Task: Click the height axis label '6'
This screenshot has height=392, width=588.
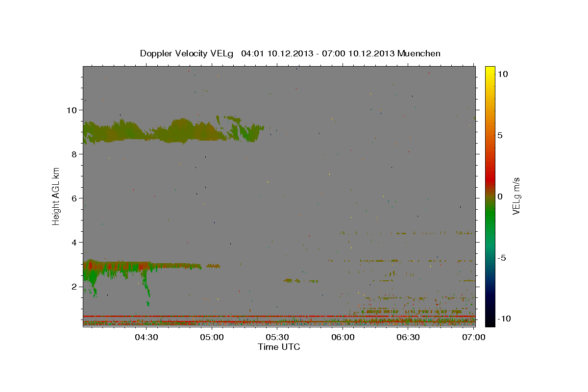Action: tap(74, 198)
